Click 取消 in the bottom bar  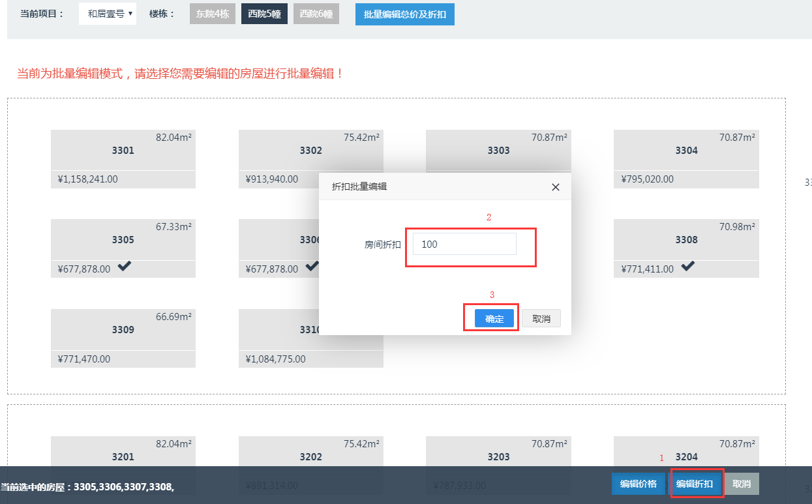pyautogui.click(x=742, y=484)
